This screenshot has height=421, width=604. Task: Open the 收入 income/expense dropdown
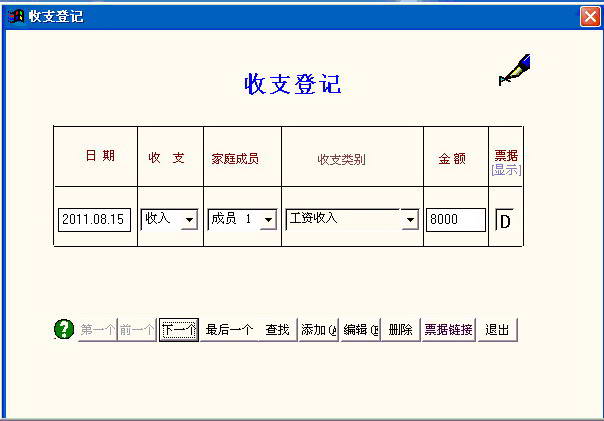click(189, 220)
